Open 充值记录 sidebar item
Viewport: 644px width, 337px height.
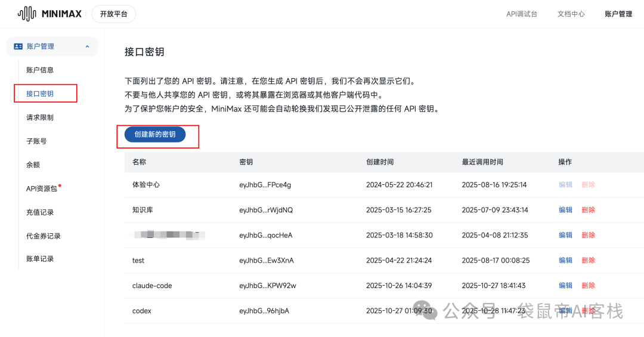[x=40, y=212]
